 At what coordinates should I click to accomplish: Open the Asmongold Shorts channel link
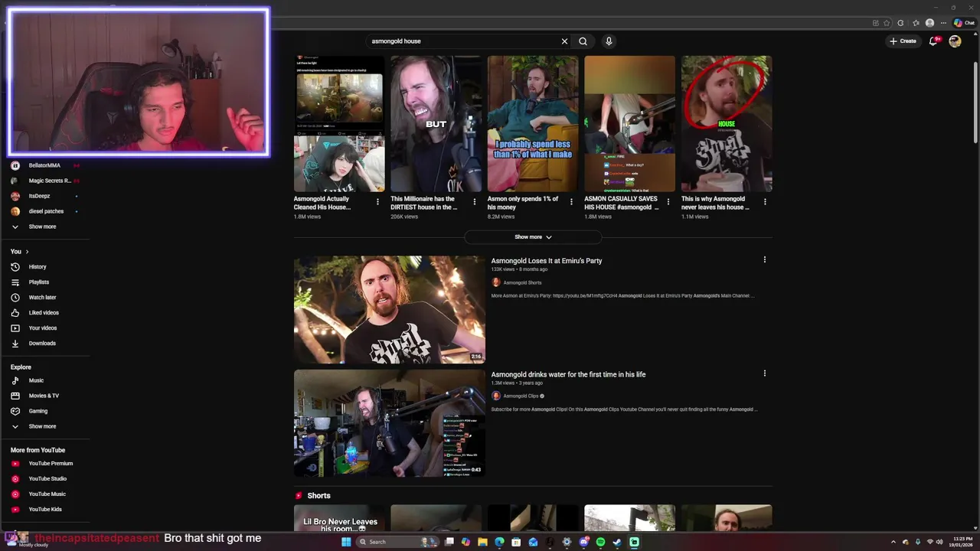click(x=522, y=282)
